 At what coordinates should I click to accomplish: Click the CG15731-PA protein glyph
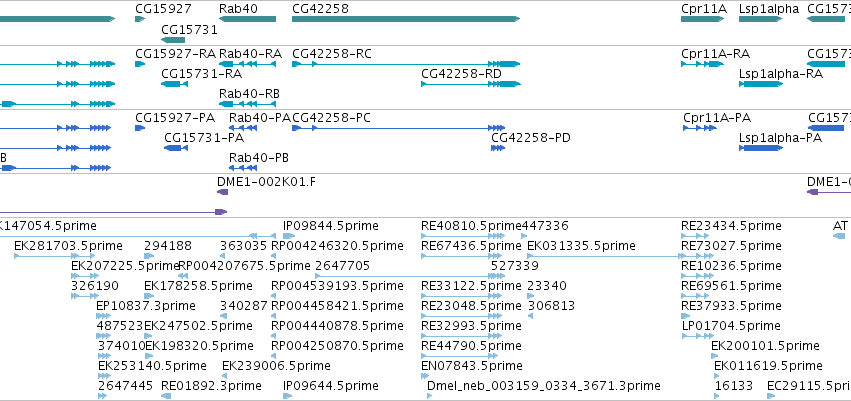pyautogui.click(x=176, y=148)
